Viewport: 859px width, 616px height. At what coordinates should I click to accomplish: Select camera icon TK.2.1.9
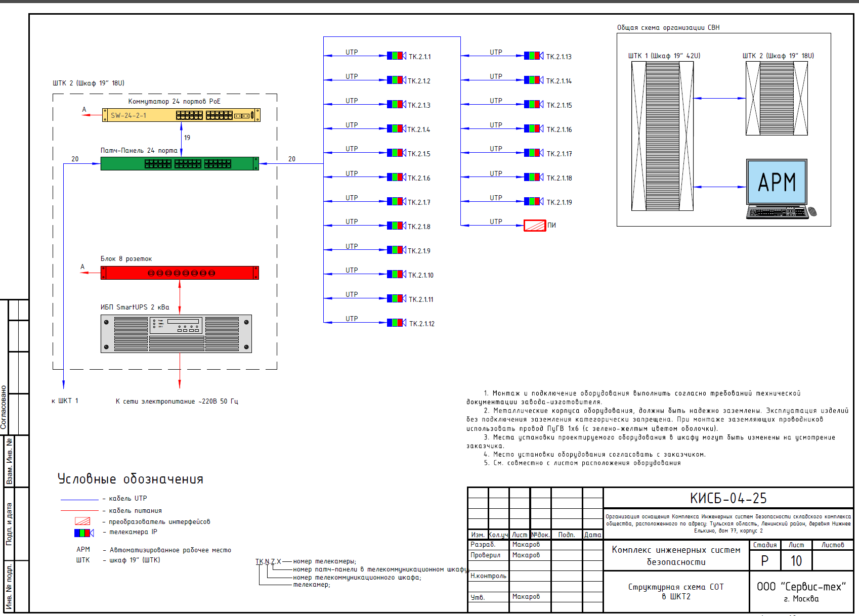pos(397,250)
